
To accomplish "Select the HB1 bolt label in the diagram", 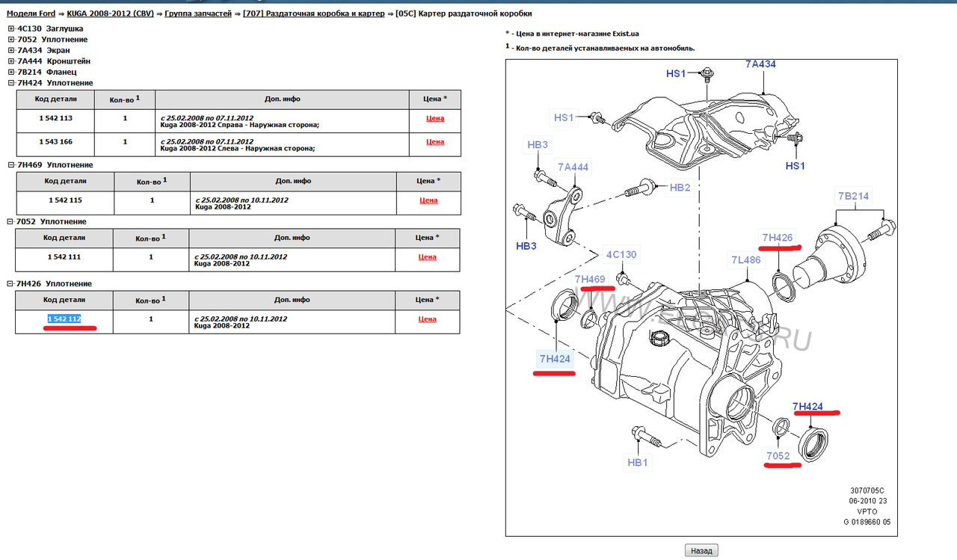I will [637, 463].
